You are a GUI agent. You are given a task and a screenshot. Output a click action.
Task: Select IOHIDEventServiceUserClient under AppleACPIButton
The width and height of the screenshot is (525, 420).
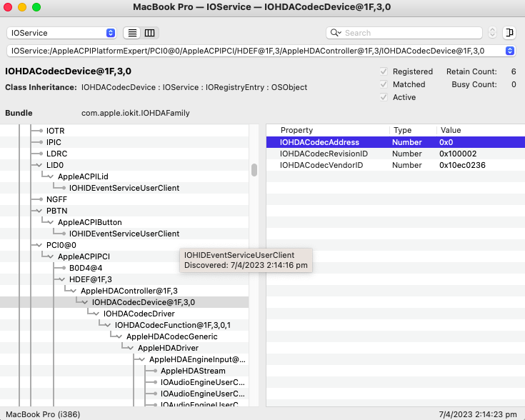(x=124, y=234)
